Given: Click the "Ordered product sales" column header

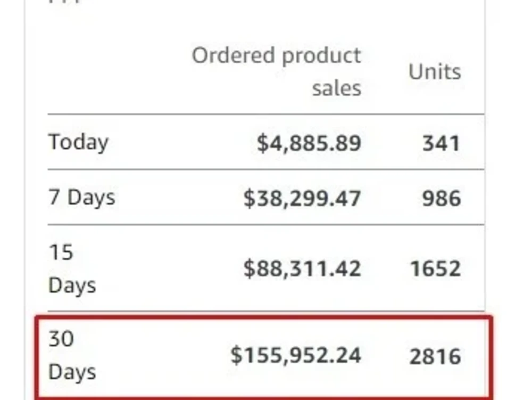Looking at the screenshot, I should [x=277, y=72].
